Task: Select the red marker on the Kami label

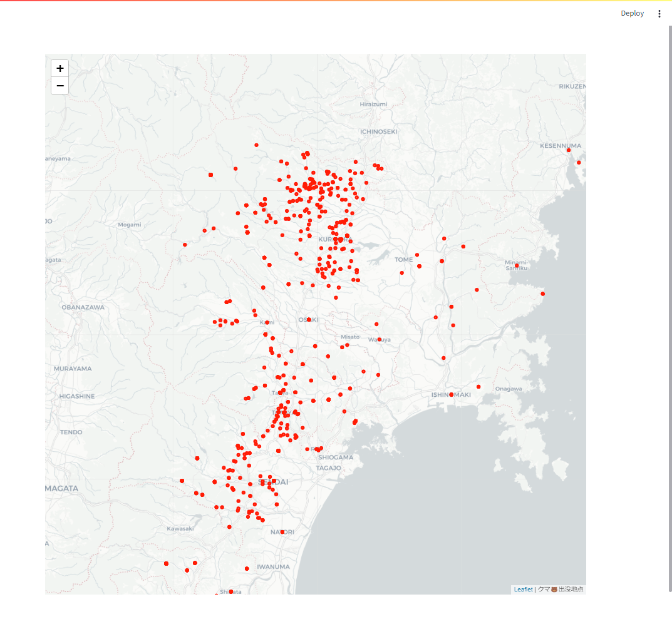Action: click(x=267, y=322)
